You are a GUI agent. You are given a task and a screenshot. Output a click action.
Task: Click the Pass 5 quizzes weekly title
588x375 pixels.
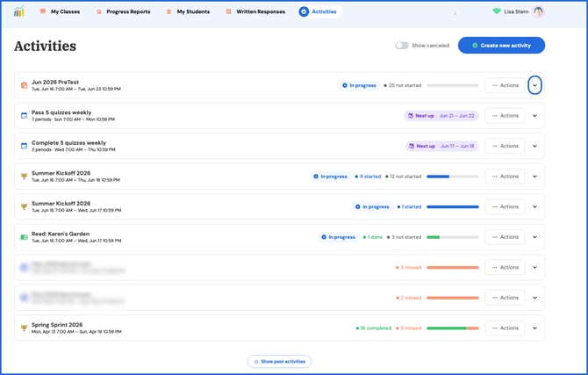tap(61, 112)
